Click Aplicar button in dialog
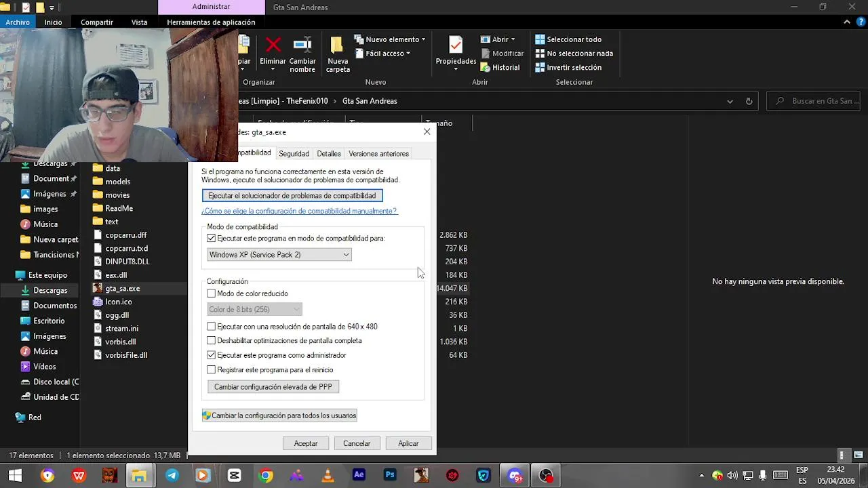Viewport: 868px width, 488px height. (408, 443)
